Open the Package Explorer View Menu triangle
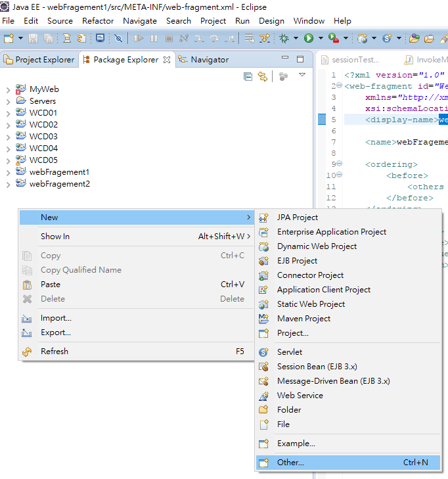Image resolution: width=448 pixels, height=479 pixels. tap(302, 75)
